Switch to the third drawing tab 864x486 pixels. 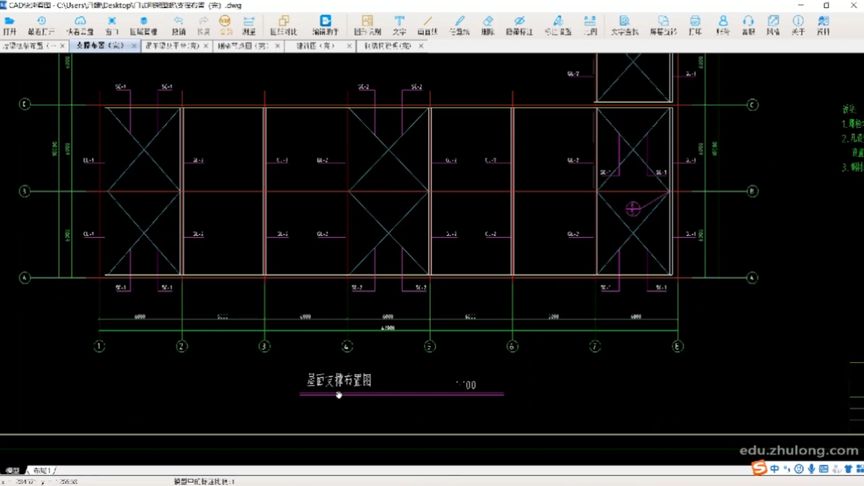172,46
